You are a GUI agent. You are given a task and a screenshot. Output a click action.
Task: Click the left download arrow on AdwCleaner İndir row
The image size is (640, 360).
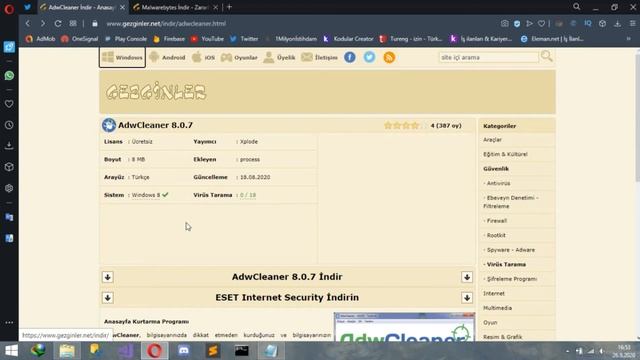(108, 277)
